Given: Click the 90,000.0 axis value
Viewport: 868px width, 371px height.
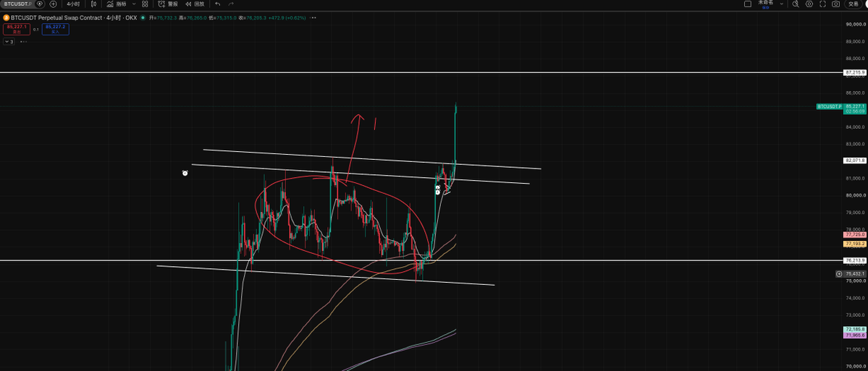Looking at the screenshot, I should coord(855,25).
